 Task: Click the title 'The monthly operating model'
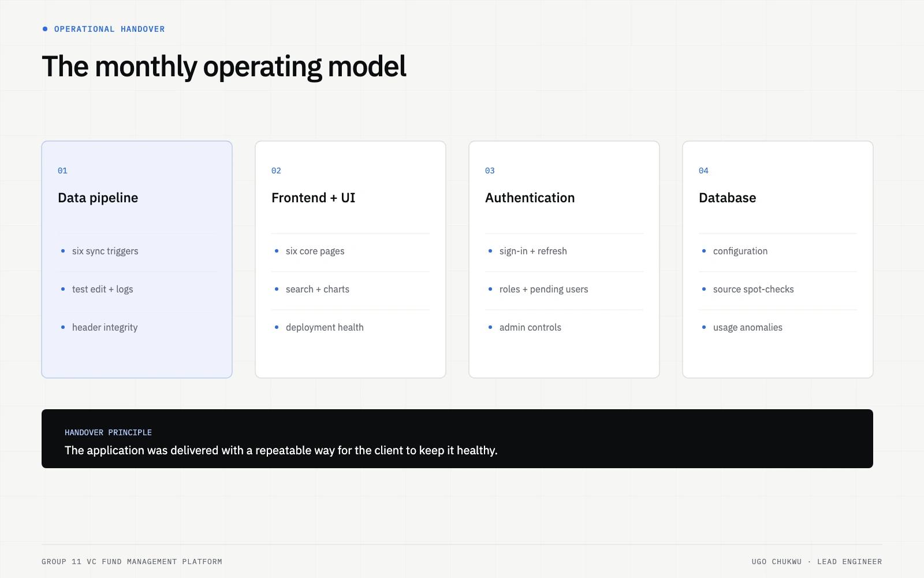[x=224, y=66]
